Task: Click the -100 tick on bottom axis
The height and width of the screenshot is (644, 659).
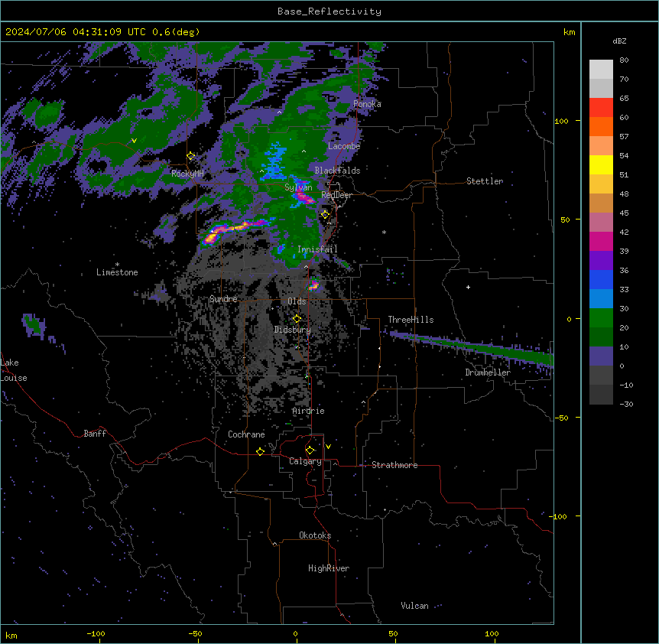Action: 96,633
